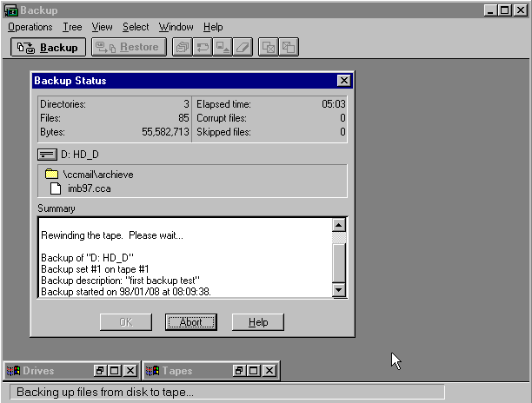Minimize the main Backup window

click(489, 10)
